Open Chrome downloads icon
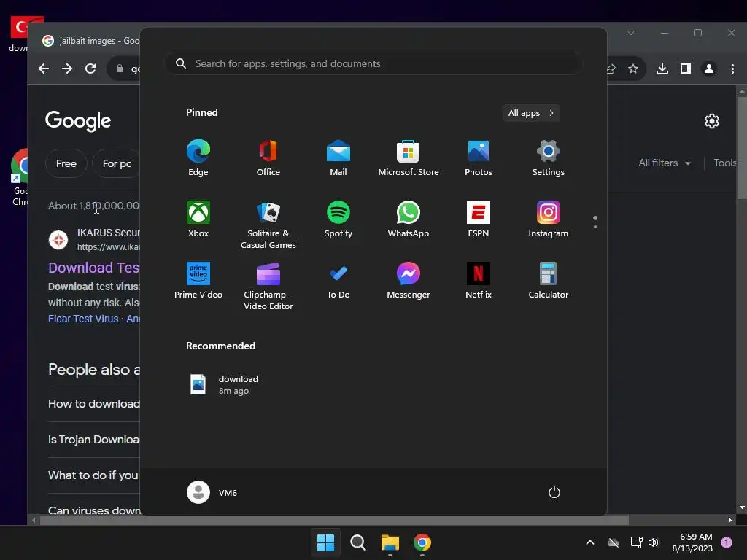The image size is (747, 560). point(662,69)
